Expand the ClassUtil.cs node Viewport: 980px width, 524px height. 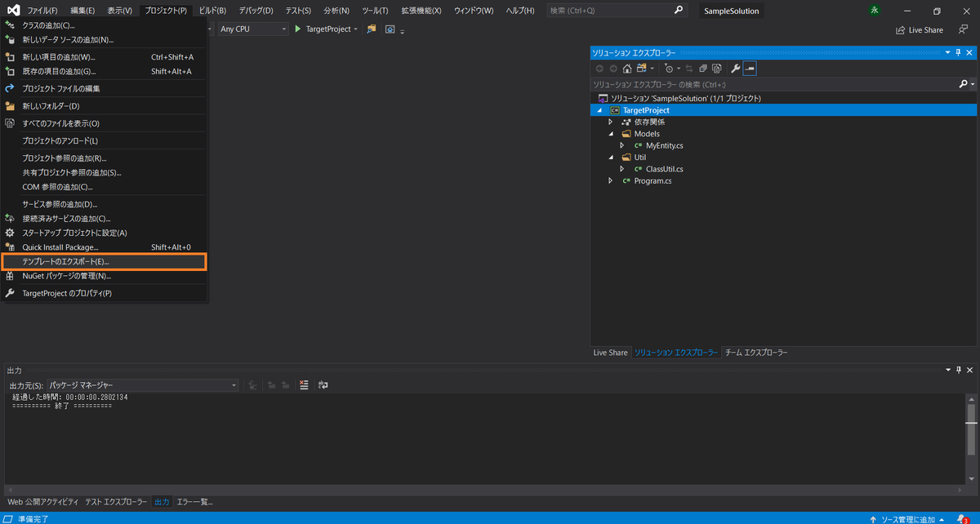pyautogui.click(x=622, y=169)
